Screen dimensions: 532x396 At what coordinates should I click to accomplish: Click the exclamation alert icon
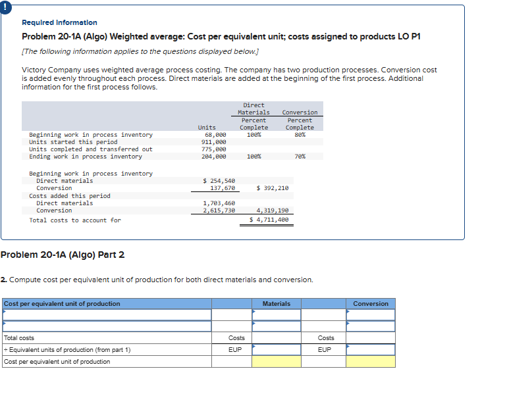(x=5, y=7)
